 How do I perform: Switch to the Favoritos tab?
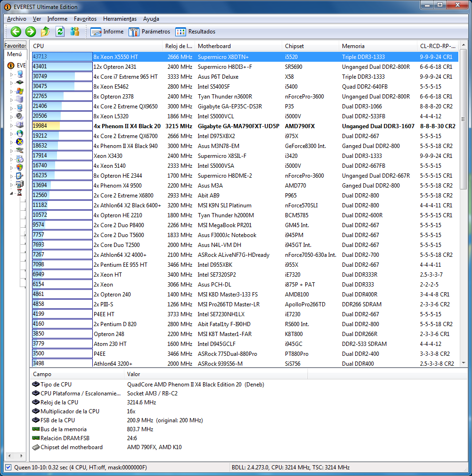[15, 46]
